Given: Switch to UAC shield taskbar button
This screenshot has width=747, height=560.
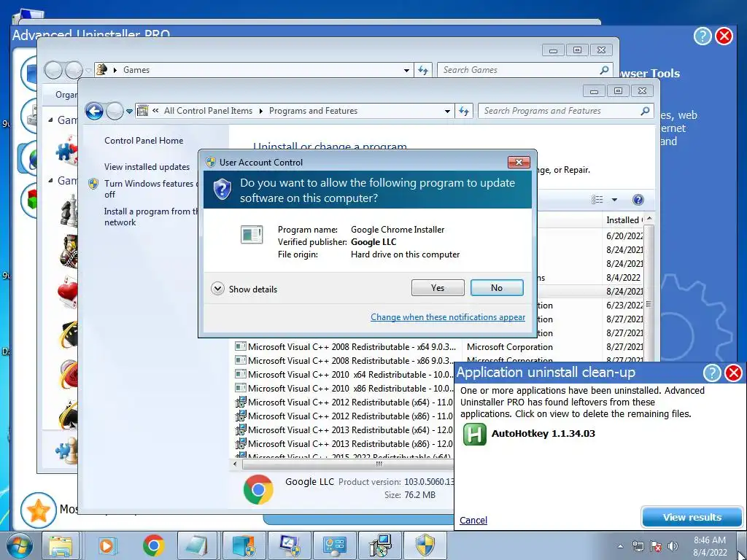Looking at the screenshot, I should [425, 545].
